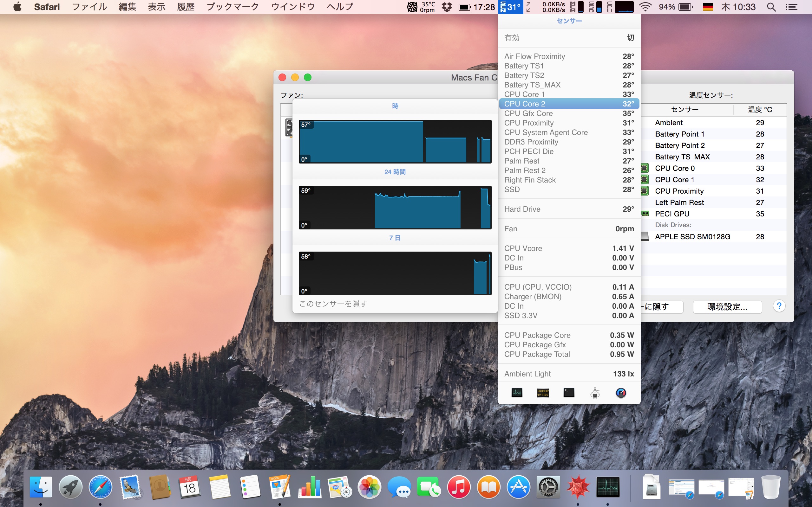Launch Terminal from sensor panel footer
The image size is (812, 507).
[x=569, y=393]
